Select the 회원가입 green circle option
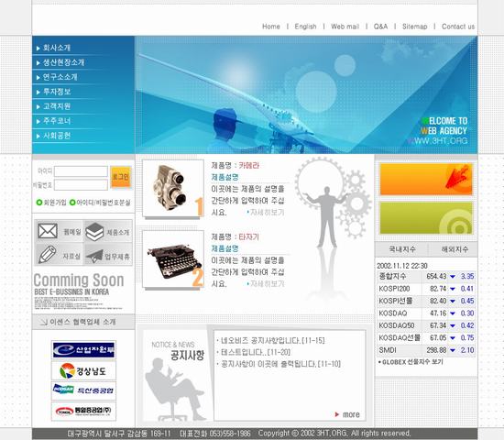 click(39, 203)
